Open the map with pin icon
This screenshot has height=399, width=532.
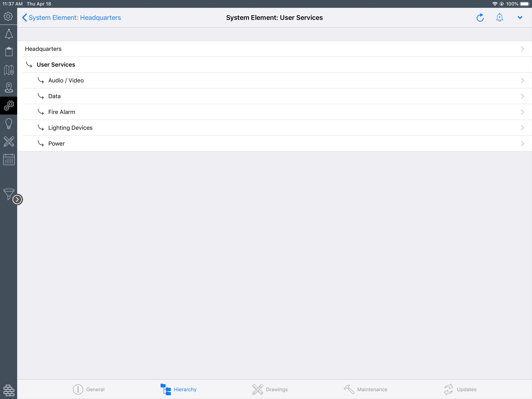pos(9,70)
